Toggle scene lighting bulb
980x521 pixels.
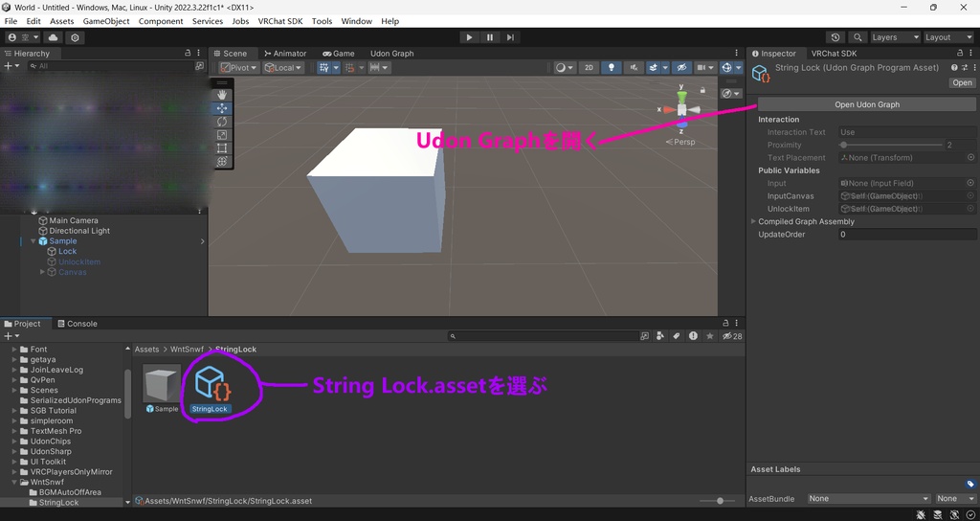[x=612, y=68]
